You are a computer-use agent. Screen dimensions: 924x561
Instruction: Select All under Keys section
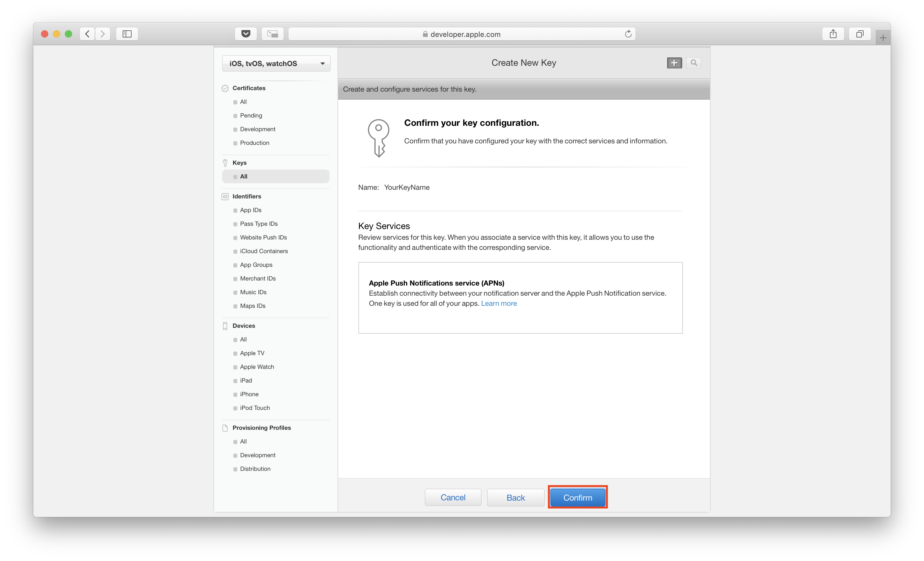(244, 176)
